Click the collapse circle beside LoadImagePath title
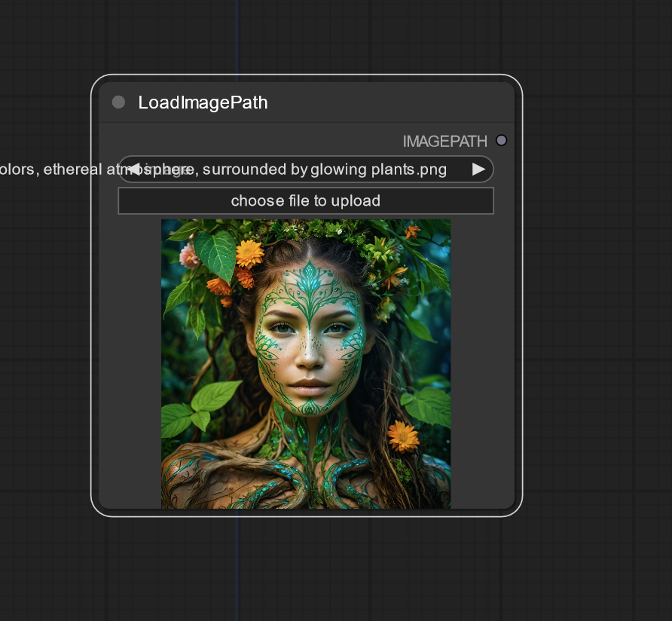Image resolution: width=672 pixels, height=621 pixels. (118, 102)
